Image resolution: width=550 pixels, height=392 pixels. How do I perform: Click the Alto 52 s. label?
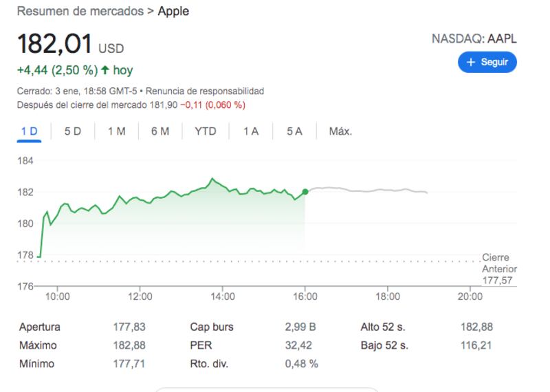[383, 327]
